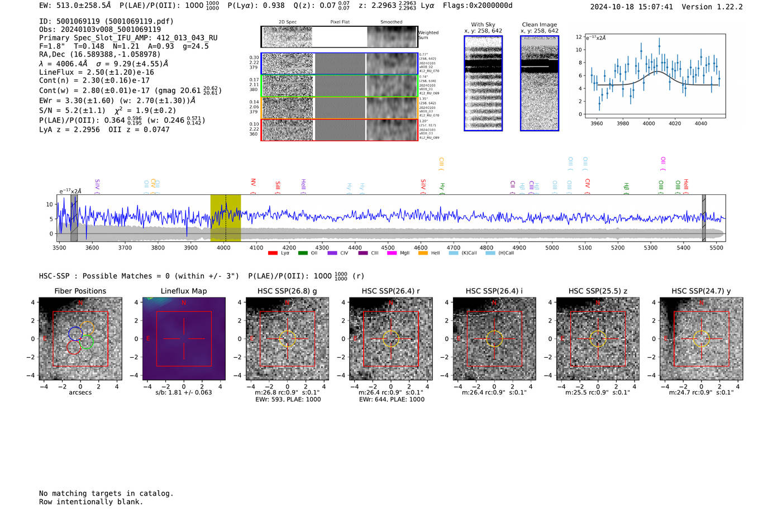Viewport: 782px width, 532px height.
Task: Open the HSC SSP(25.5) z cutout
Action: click(x=598, y=339)
